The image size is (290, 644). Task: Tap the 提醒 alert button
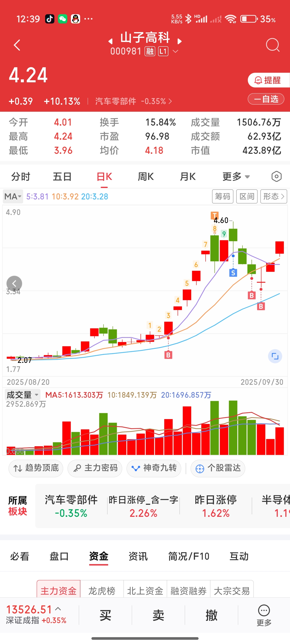pos(269,80)
